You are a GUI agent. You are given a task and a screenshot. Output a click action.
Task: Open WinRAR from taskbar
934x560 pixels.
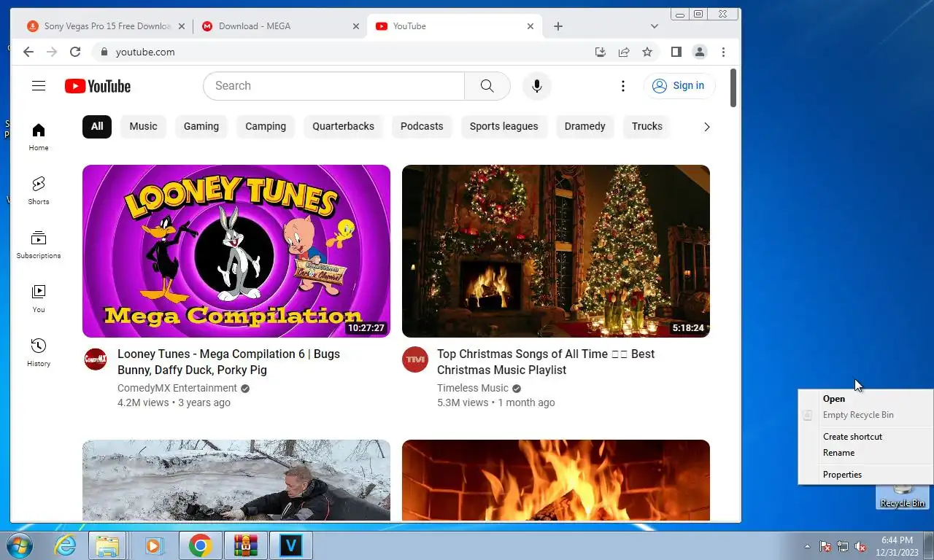[x=245, y=545]
